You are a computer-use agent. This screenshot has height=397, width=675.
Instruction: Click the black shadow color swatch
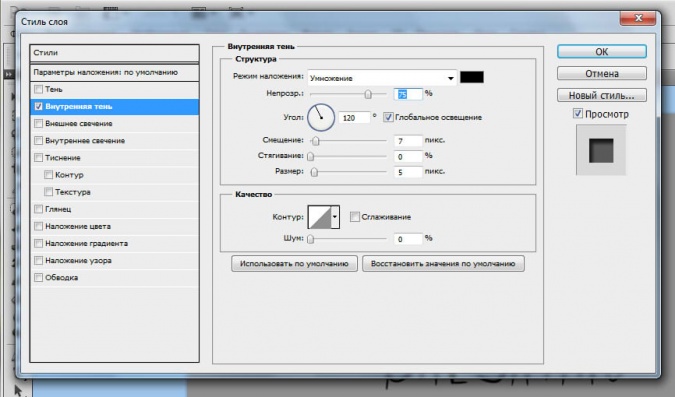[472, 77]
